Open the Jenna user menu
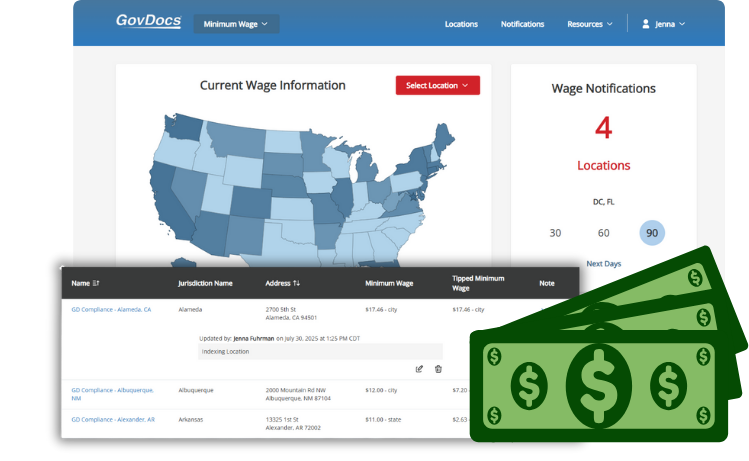 [664, 24]
